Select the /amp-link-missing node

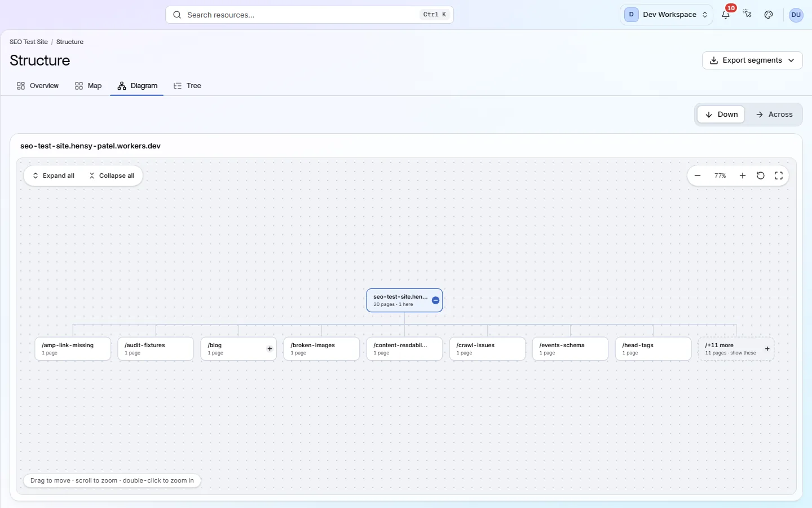[73, 349]
